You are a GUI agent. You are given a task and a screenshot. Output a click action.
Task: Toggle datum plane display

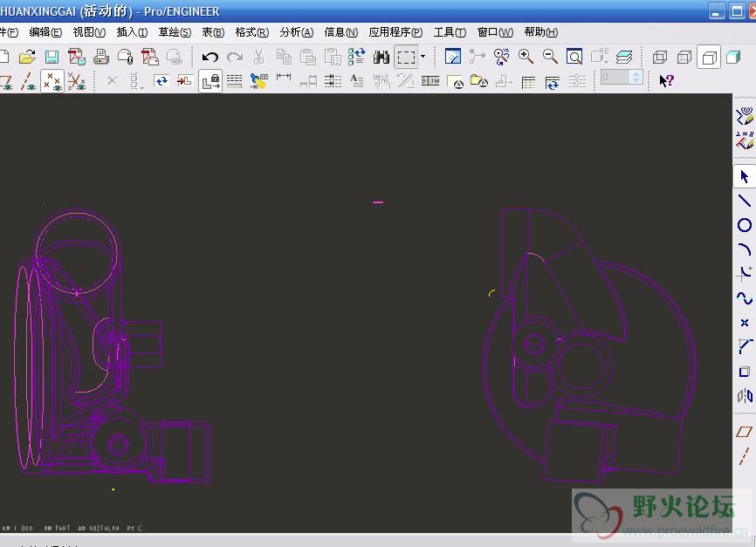point(6,81)
